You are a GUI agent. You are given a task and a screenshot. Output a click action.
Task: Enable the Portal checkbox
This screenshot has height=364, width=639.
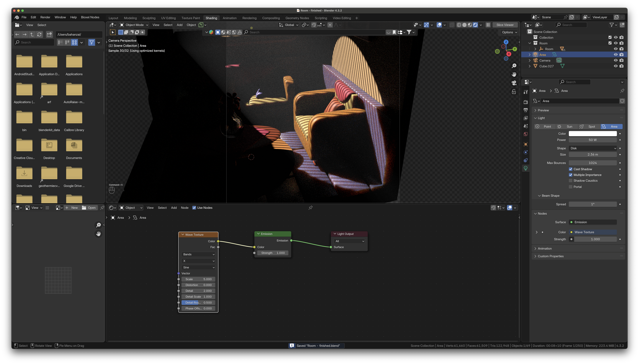[x=571, y=187]
